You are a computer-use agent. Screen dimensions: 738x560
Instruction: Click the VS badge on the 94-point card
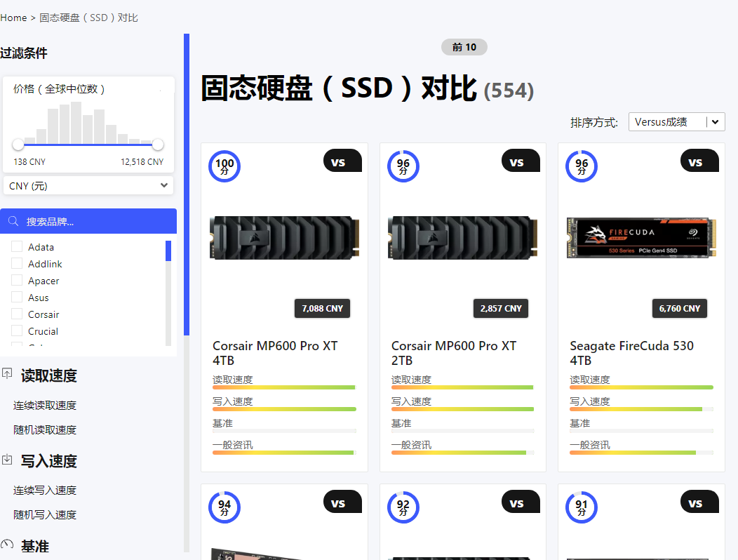(x=342, y=502)
